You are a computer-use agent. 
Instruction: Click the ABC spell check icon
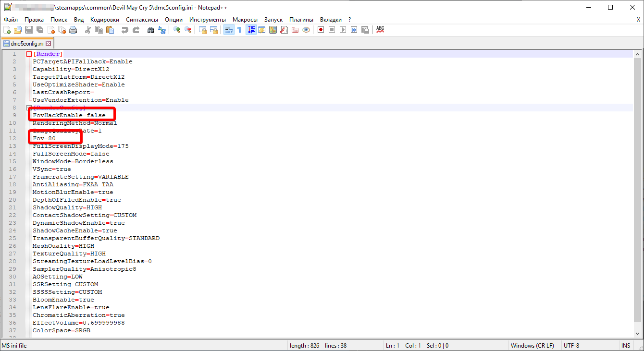(380, 30)
